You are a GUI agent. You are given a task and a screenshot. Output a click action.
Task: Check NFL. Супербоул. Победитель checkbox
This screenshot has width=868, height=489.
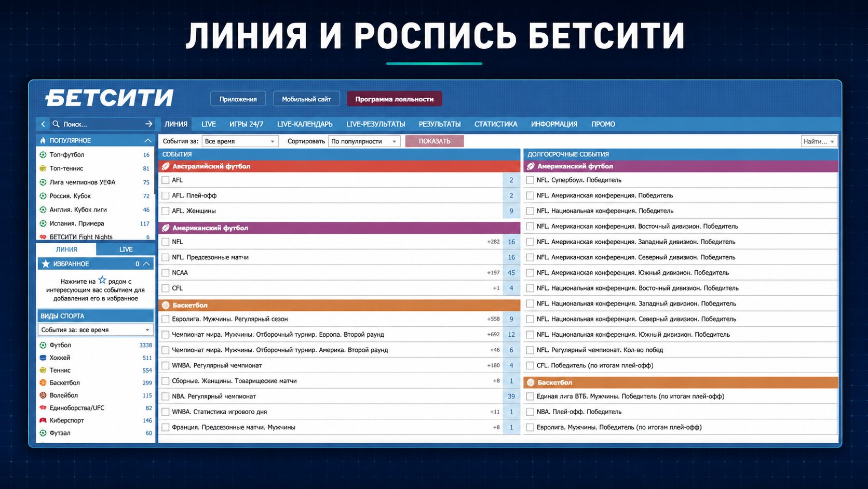(530, 180)
